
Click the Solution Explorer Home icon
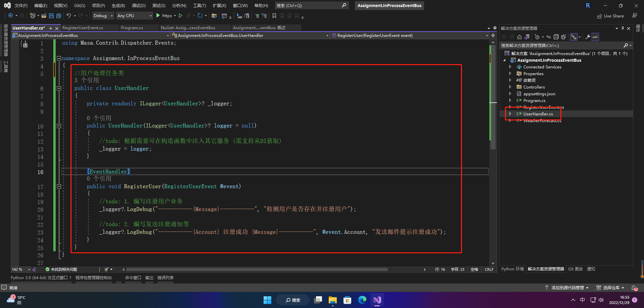coord(519,37)
